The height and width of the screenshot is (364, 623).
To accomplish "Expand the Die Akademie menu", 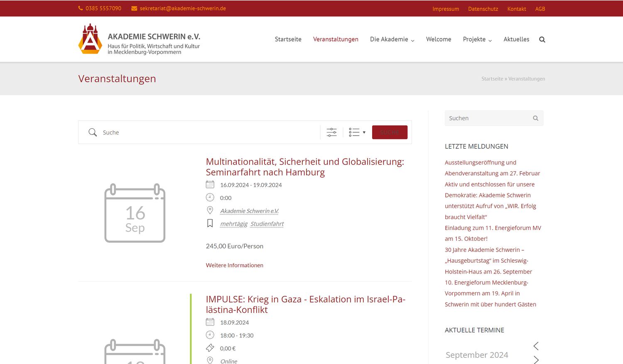I will coord(392,39).
